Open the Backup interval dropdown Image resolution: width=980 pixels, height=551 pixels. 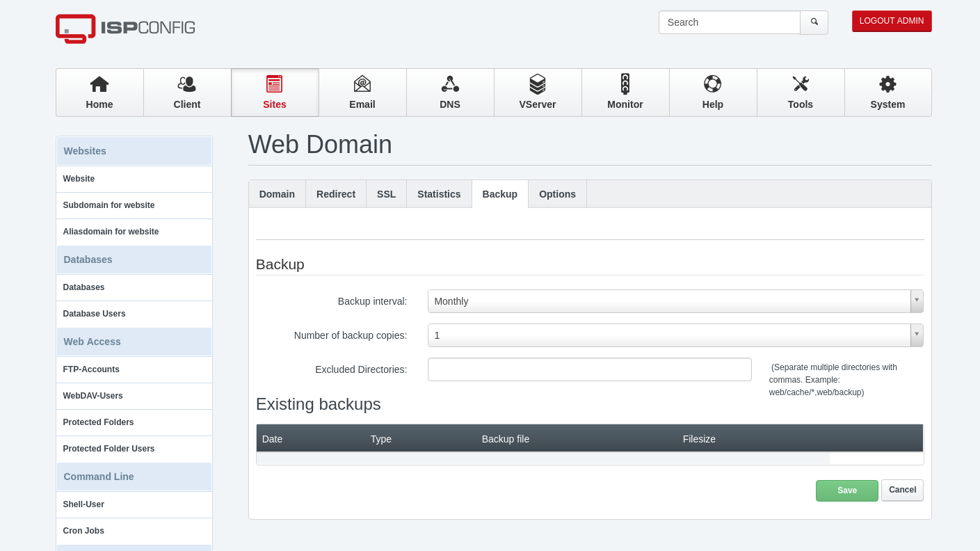[x=675, y=301]
